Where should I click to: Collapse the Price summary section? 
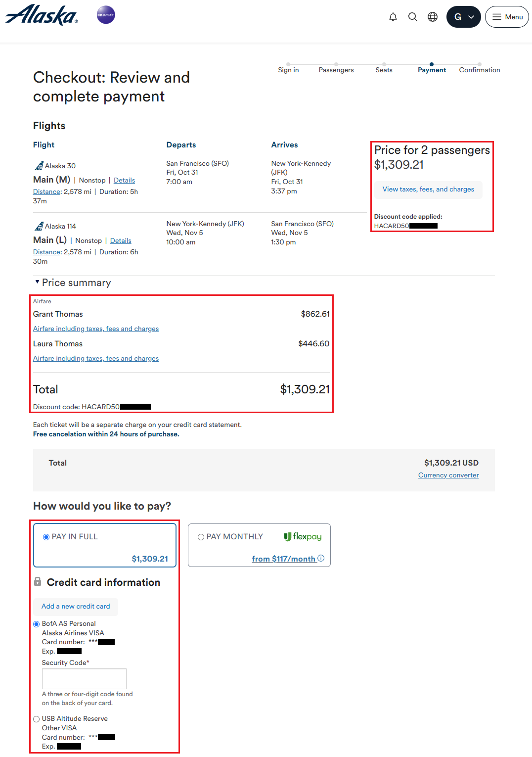pyautogui.click(x=37, y=282)
